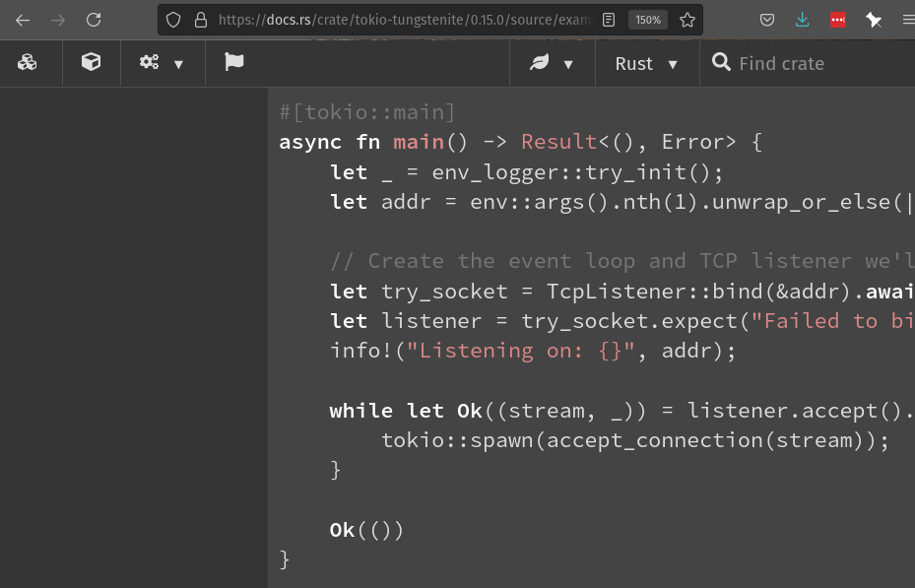This screenshot has height=588, width=915.
Task: Go forward one page
Action: 58,21
